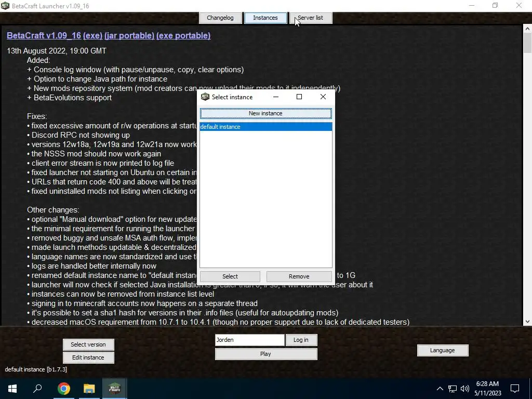
Task: Maximize the Select instance dialog
Action: pos(299,97)
